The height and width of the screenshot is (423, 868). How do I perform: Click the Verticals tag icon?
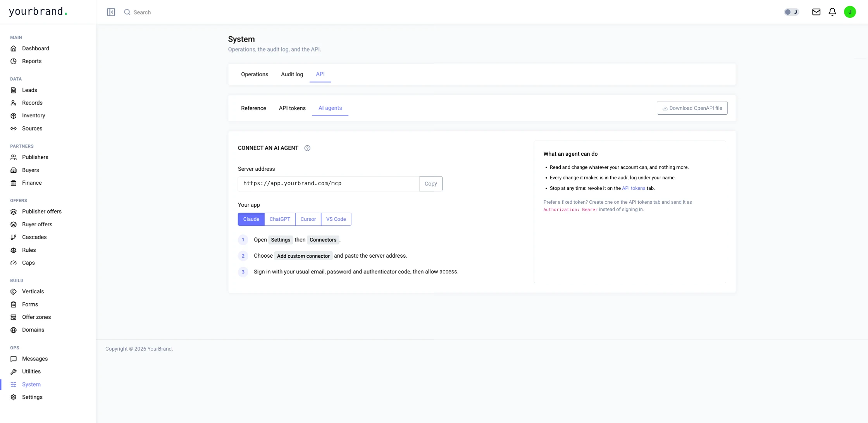(x=14, y=292)
